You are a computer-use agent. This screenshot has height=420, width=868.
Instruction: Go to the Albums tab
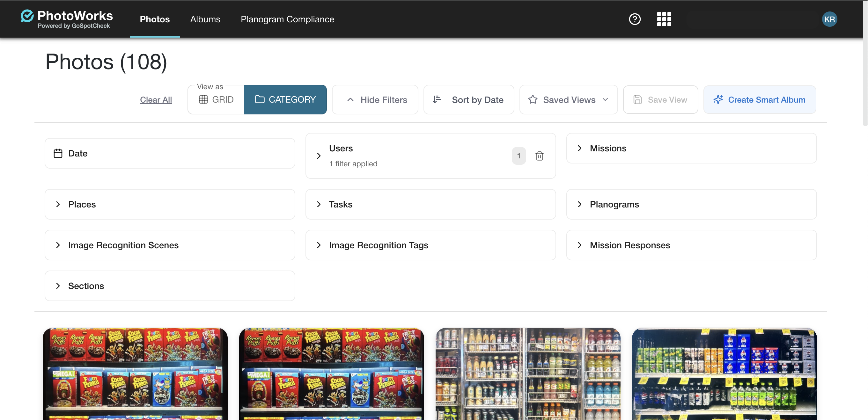click(205, 19)
